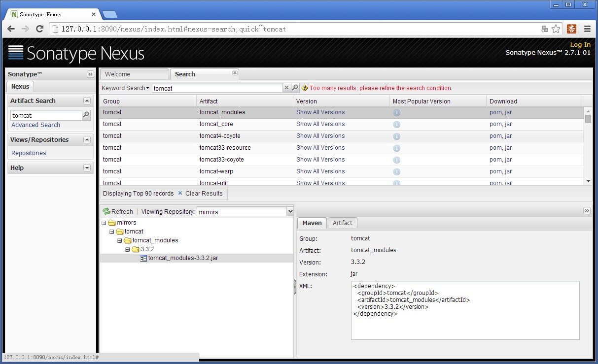598x364 pixels.
Task: Sort by the Artifact column header
Action: click(245, 101)
